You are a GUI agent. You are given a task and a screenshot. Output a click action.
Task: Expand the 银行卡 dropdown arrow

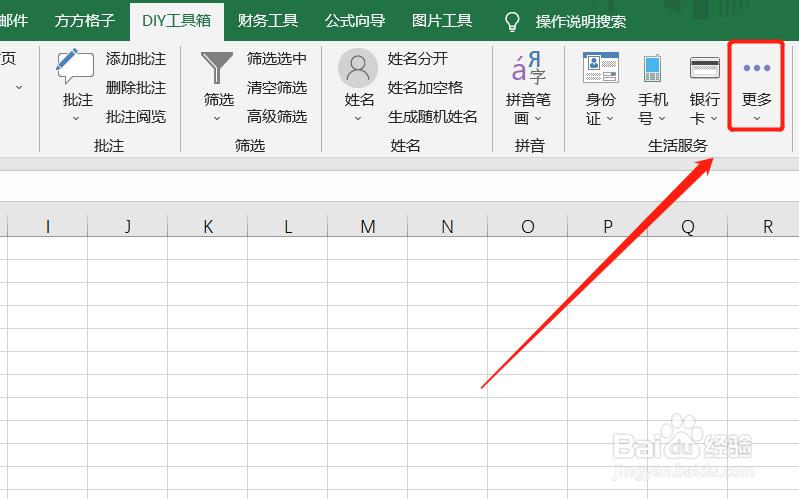(x=714, y=119)
